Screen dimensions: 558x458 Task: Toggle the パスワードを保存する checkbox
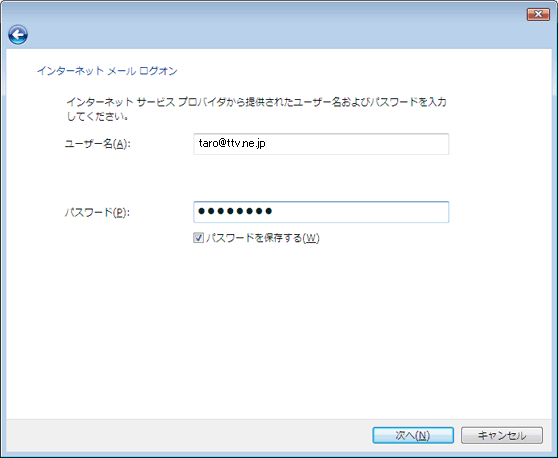[198, 238]
